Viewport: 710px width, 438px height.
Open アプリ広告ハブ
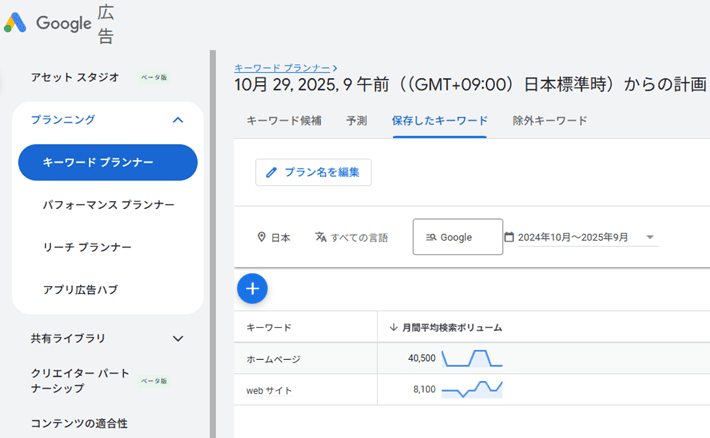click(x=81, y=289)
